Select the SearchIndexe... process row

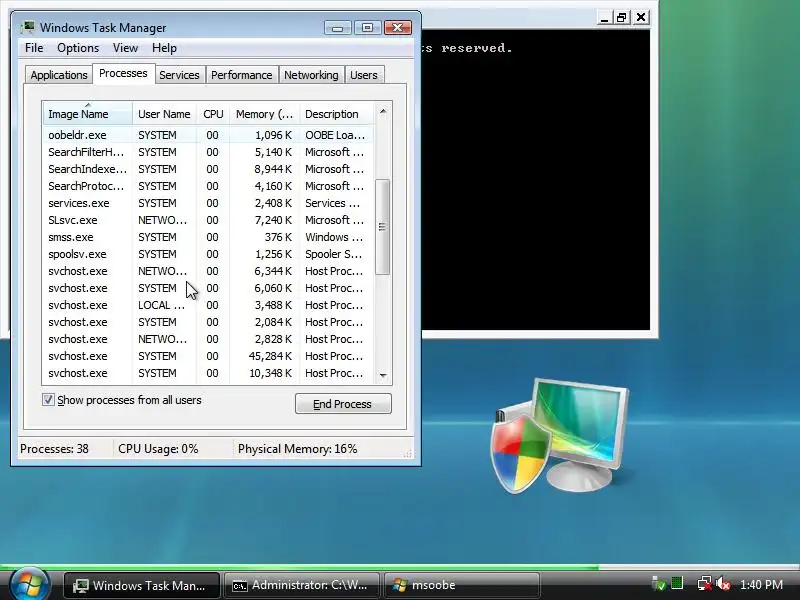[208, 169]
